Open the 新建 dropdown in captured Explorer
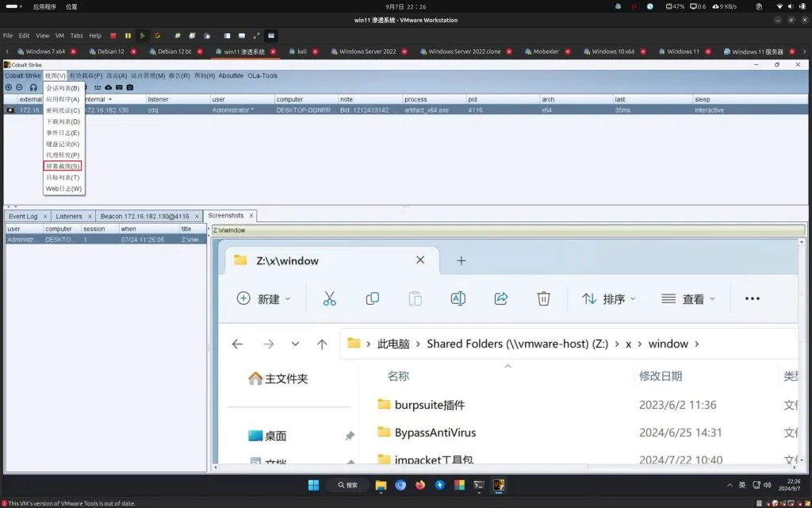The width and height of the screenshot is (812, 508). click(x=264, y=298)
